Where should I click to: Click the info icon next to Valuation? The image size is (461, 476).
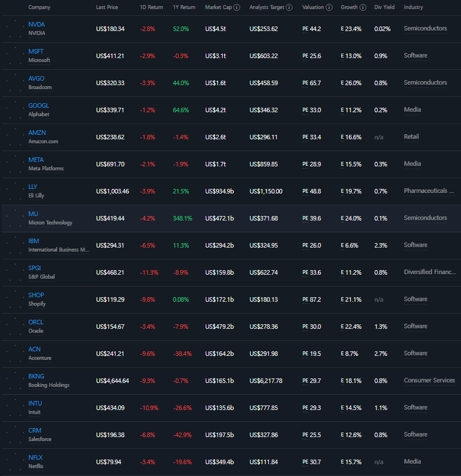tap(329, 7)
